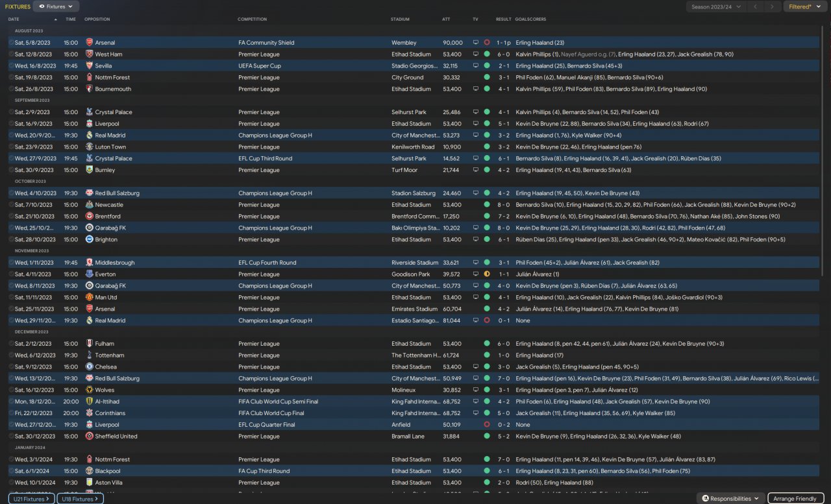
Task: Click the Middlesbrough club badge
Action: coord(89,263)
